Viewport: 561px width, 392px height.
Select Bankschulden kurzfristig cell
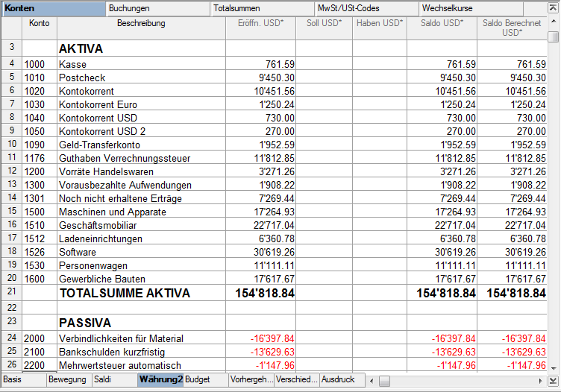[x=141, y=352]
